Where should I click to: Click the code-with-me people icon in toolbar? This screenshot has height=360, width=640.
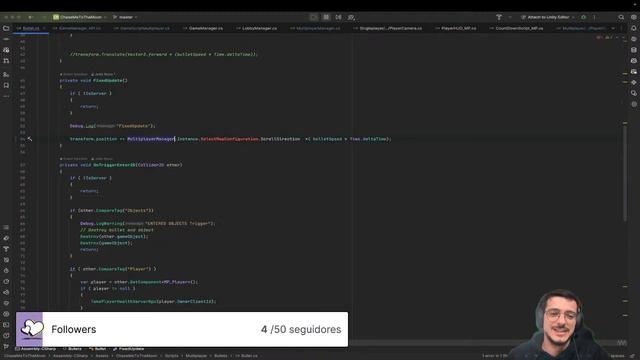coord(351,17)
